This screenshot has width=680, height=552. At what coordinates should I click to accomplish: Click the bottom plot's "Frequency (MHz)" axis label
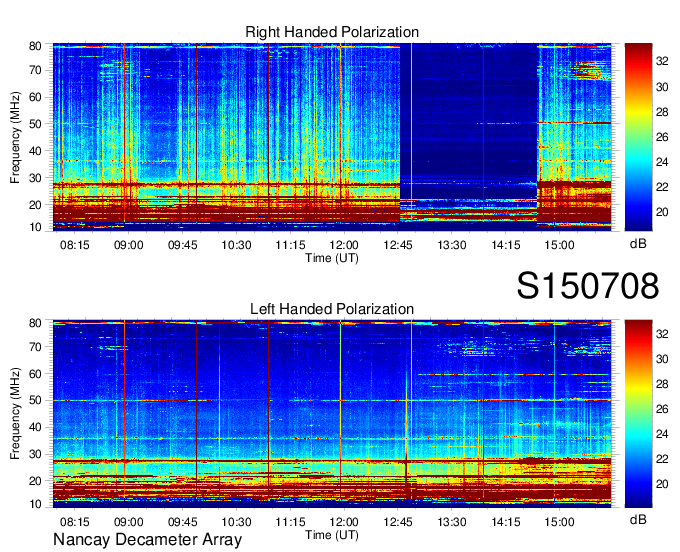pyautogui.click(x=15, y=414)
